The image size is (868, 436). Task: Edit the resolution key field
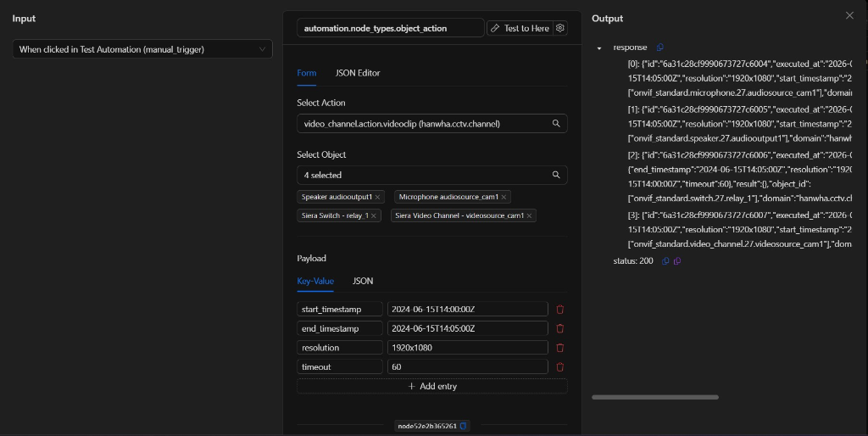coord(339,348)
